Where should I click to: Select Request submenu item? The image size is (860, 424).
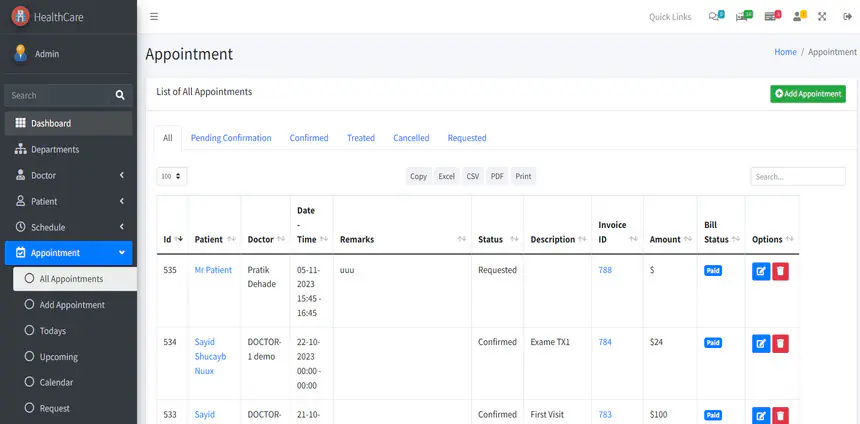(75, 408)
